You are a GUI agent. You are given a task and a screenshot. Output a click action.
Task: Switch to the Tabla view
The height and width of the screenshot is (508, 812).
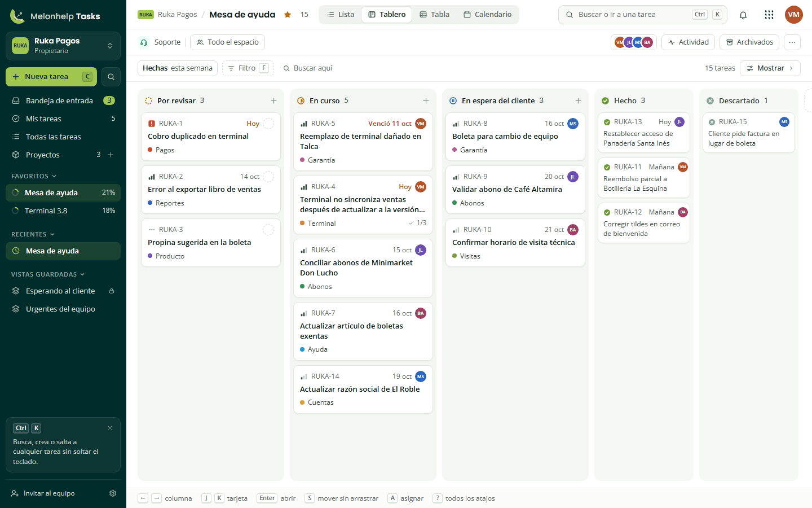coord(435,15)
